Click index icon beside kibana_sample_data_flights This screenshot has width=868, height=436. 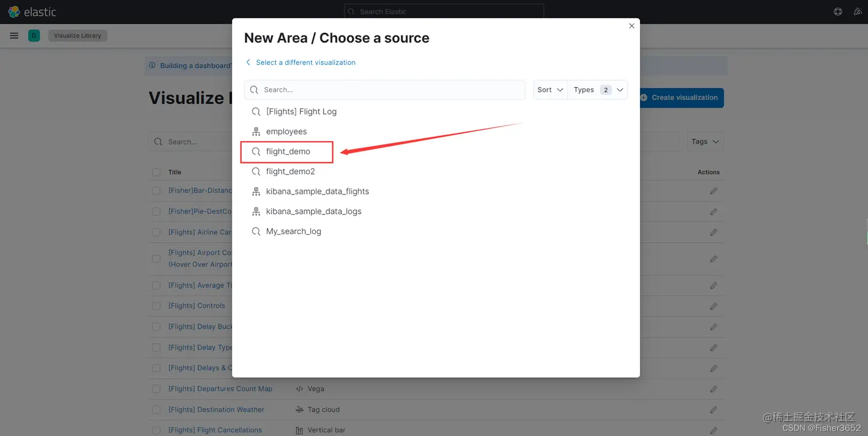[256, 192]
